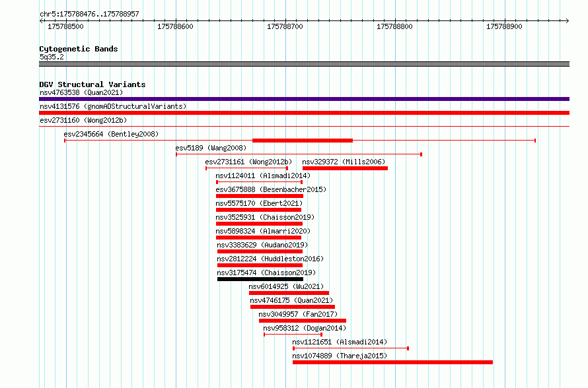Select the thick esv2345664 Bentley2008 bar

point(303,141)
